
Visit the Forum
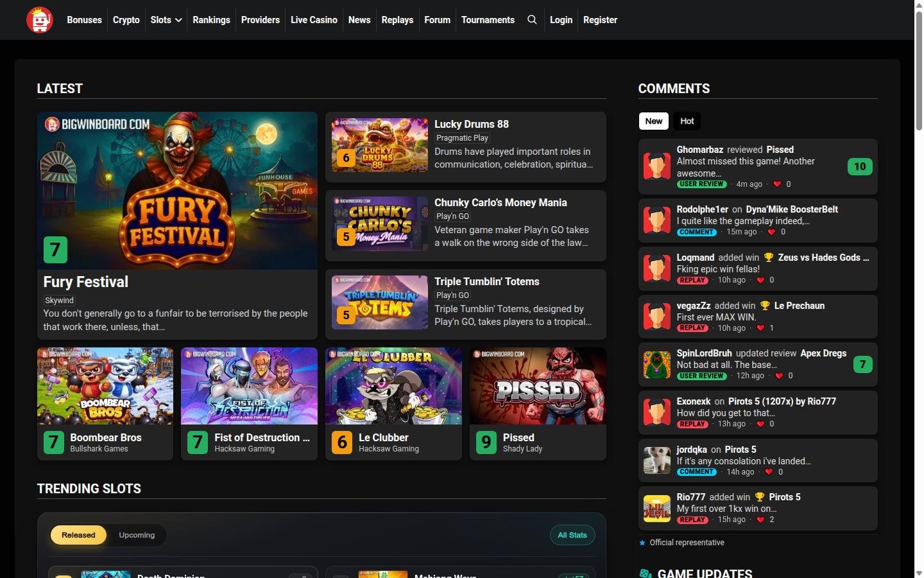click(x=437, y=20)
